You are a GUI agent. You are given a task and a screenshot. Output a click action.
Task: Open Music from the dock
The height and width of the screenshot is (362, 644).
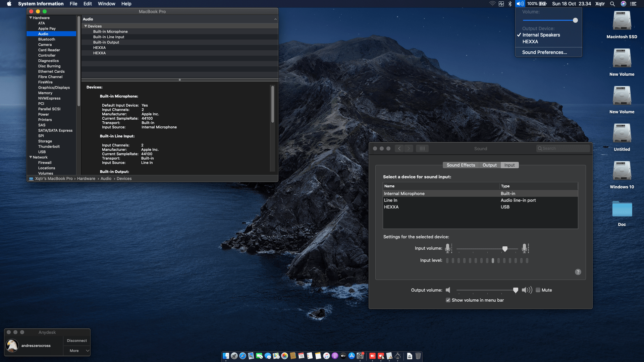326,356
